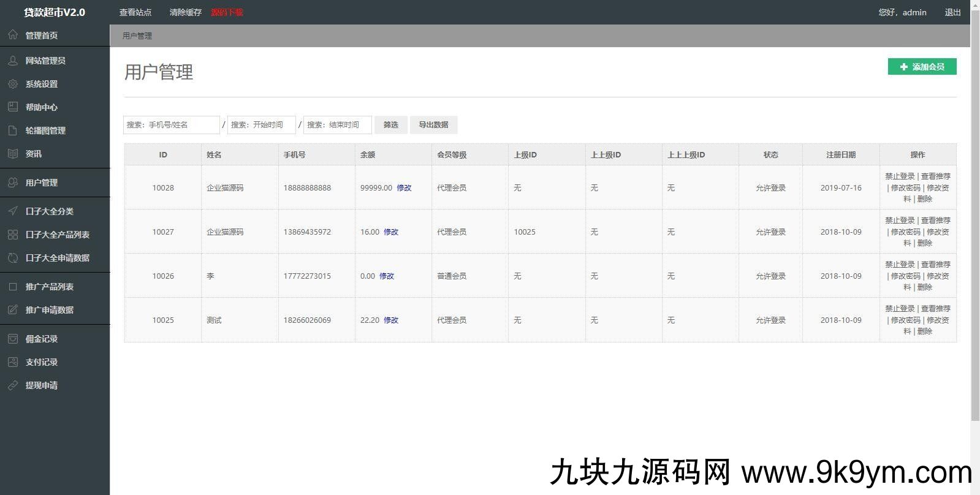The image size is (980, 495).
Task: Open 用户管理 in the sidebar
Action: click(x=41, y=183)
